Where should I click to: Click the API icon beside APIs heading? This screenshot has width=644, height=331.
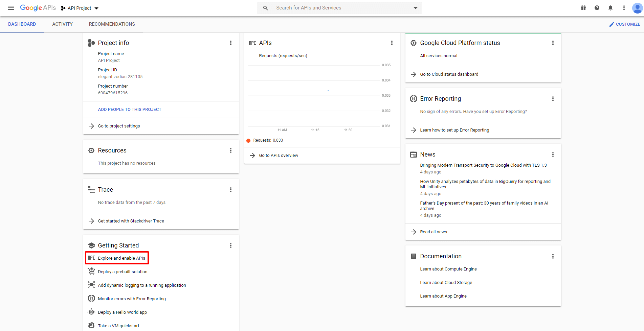pos(252,43)
